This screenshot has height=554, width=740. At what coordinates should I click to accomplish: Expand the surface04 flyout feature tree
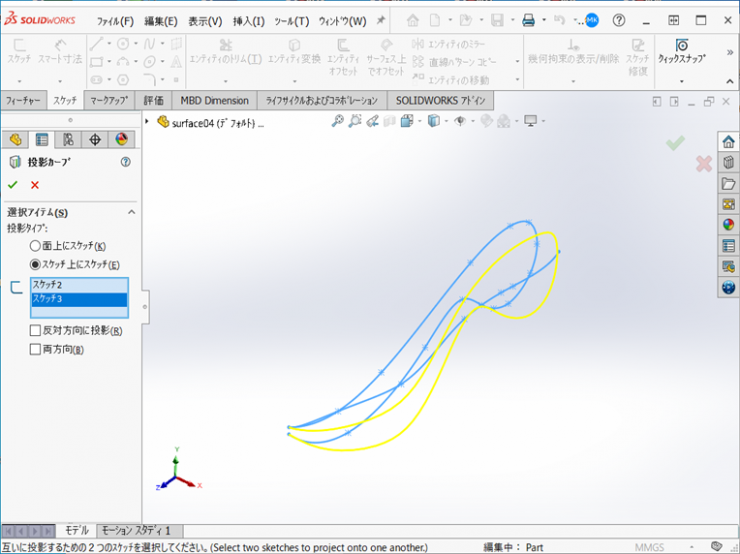148,122
